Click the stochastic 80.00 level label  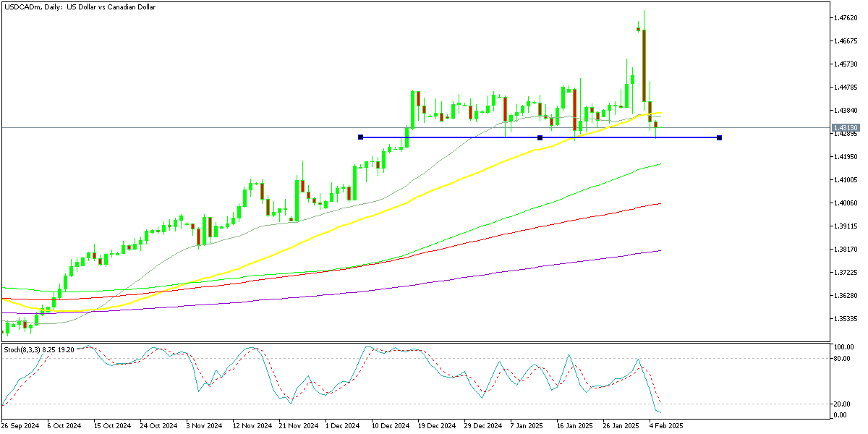click(841, 358)
